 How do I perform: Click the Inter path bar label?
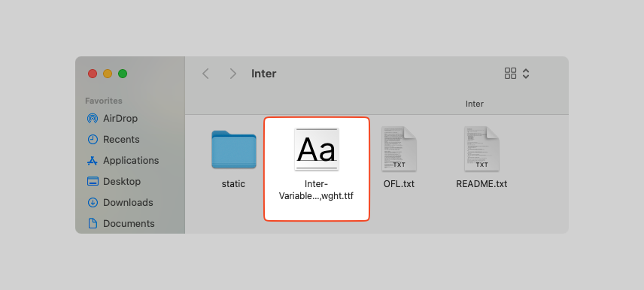(475, 104)
